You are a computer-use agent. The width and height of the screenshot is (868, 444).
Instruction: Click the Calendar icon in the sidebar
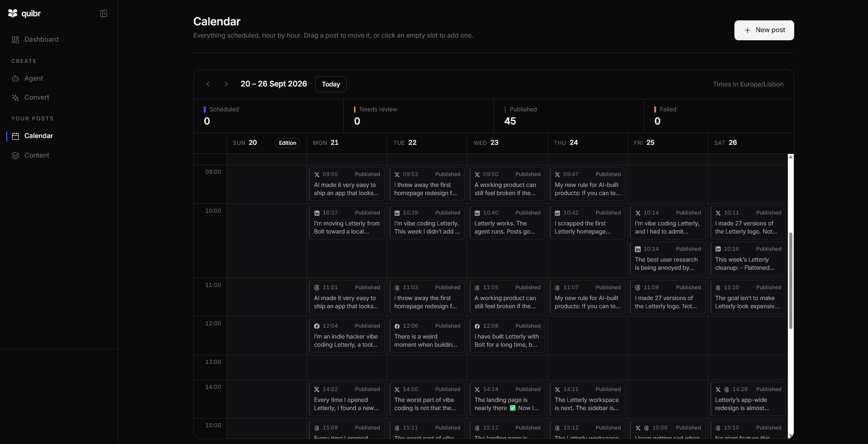(15, 136)
